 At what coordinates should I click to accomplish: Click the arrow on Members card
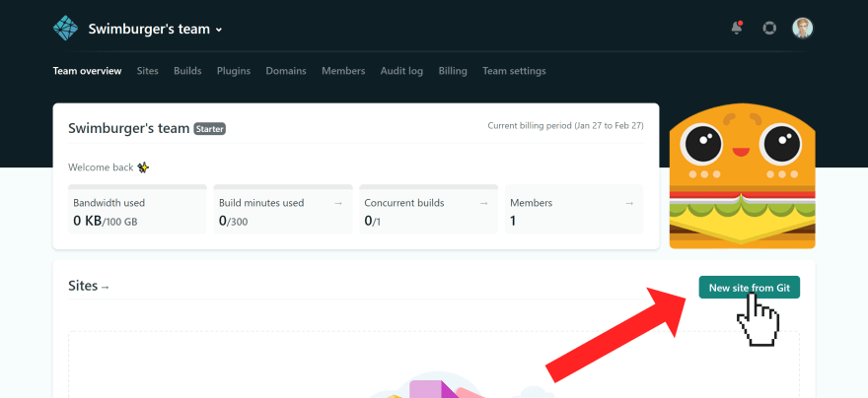(x=629, y=203)
